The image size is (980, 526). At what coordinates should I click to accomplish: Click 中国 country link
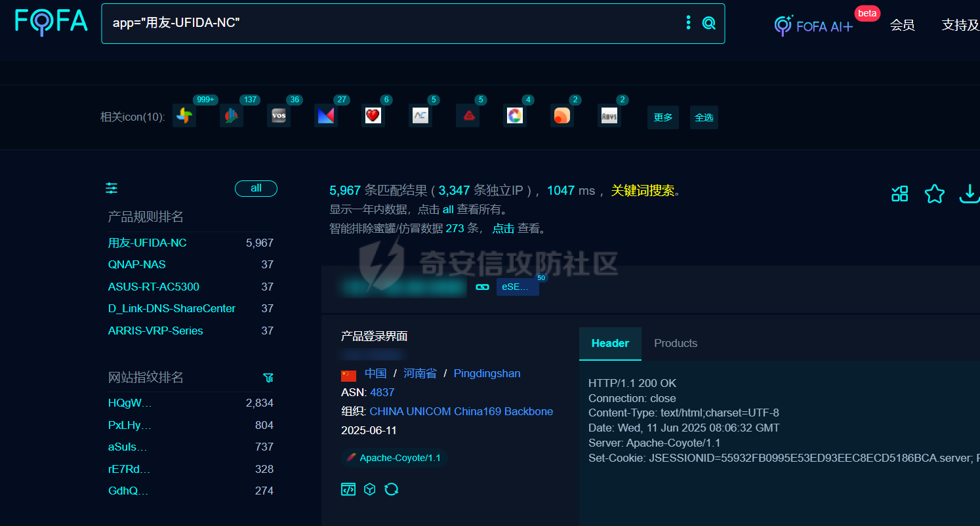pyautogui.click(x=376, y=373)
